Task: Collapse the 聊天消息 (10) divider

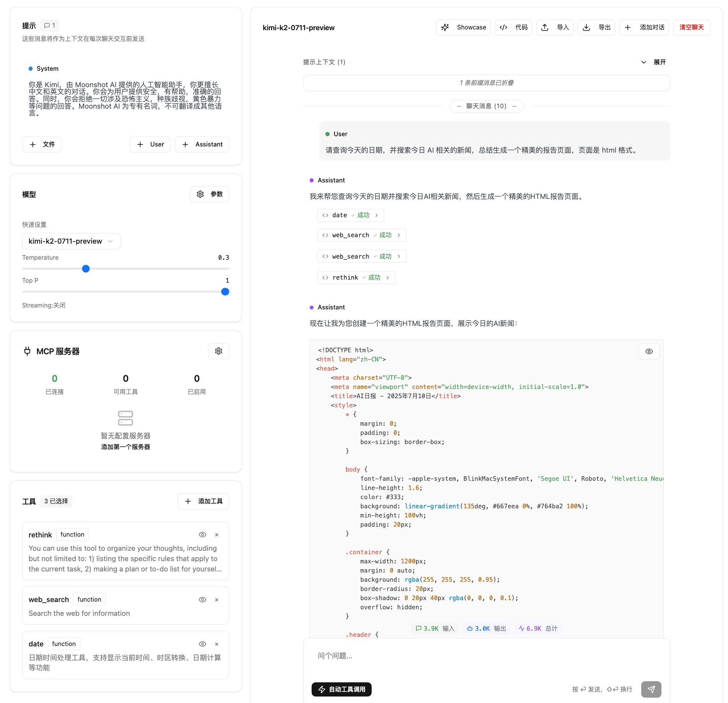Action: click(x=486, y=106)
